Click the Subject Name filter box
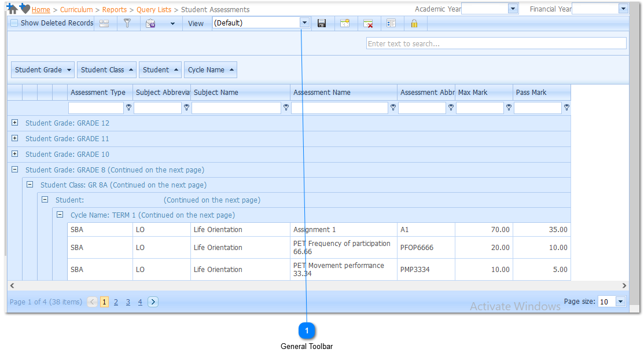The width and height of the screenshot is (644, 360). click(236, 108)
